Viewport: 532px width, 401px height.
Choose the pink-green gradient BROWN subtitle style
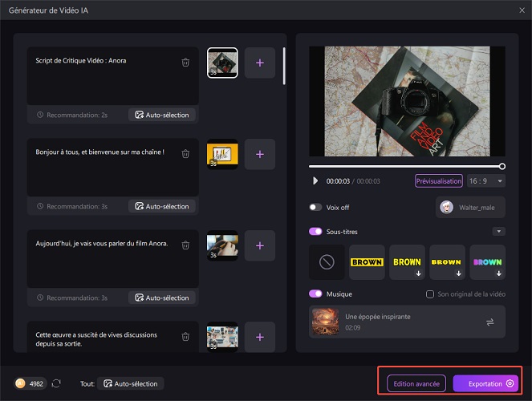point(487,262)
